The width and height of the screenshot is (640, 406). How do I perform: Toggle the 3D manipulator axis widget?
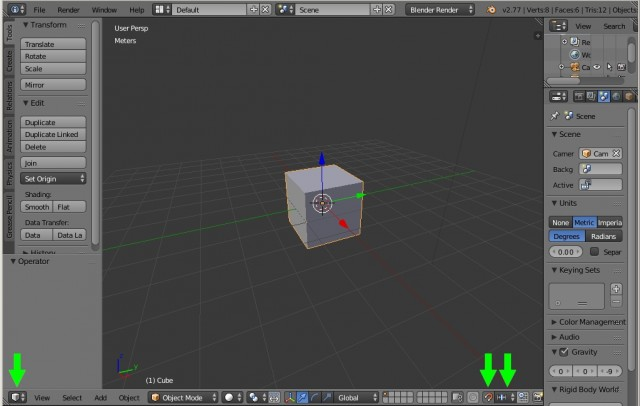(x=290, y=397)
